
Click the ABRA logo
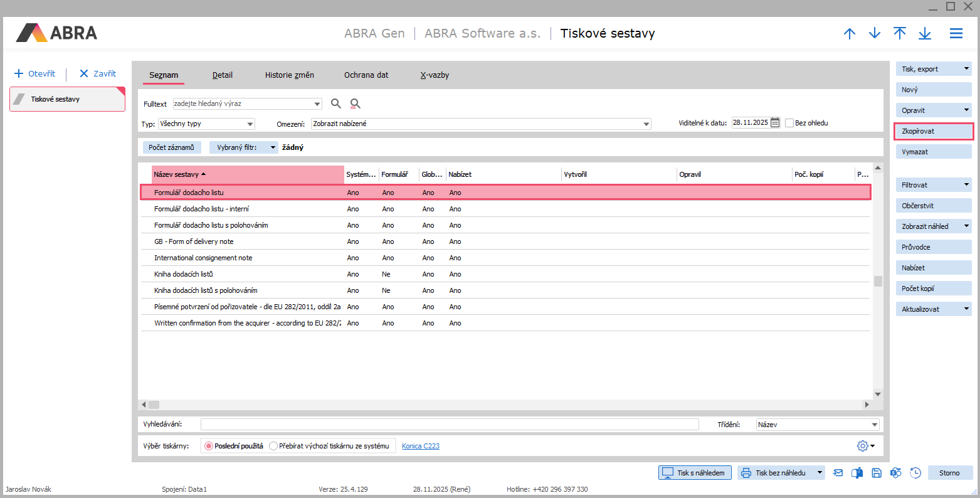coord(56,33)
